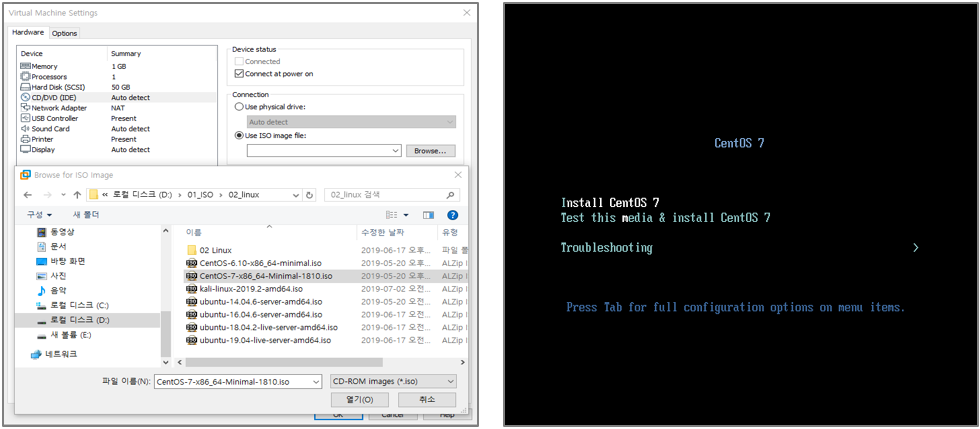The height and width of the screenshot is (429, 980).
Task: Select Hard Disk (SCSI) device icon
Action: coord(26,87)
